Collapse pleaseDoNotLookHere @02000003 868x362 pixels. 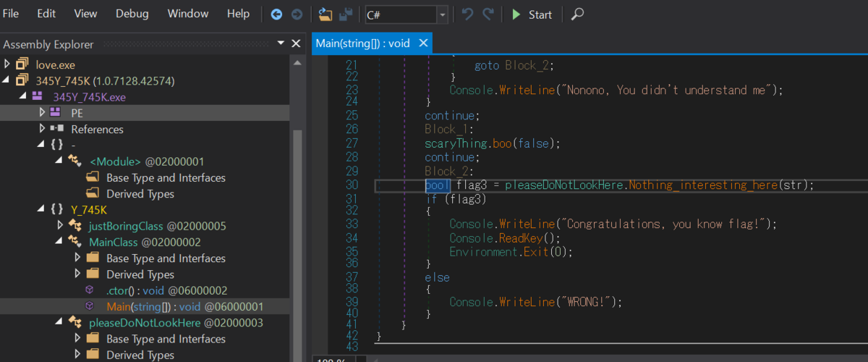(x=59, y=322)
